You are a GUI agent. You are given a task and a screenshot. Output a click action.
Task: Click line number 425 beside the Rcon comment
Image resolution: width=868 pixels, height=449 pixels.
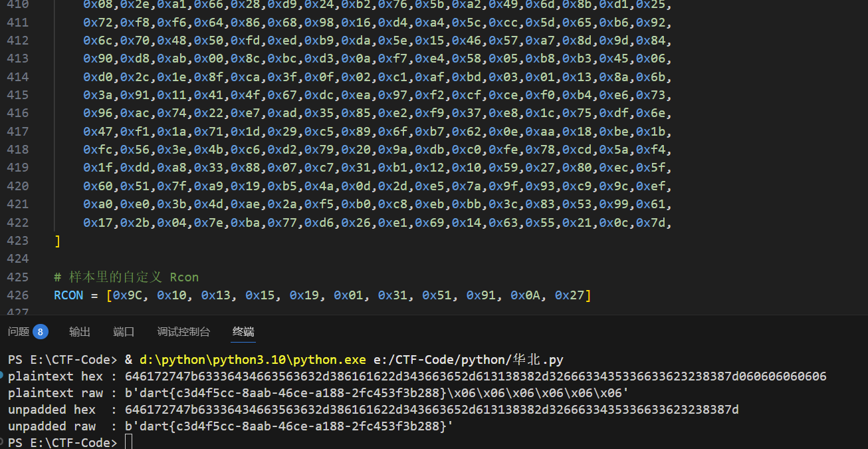click(x=17, y=277)
